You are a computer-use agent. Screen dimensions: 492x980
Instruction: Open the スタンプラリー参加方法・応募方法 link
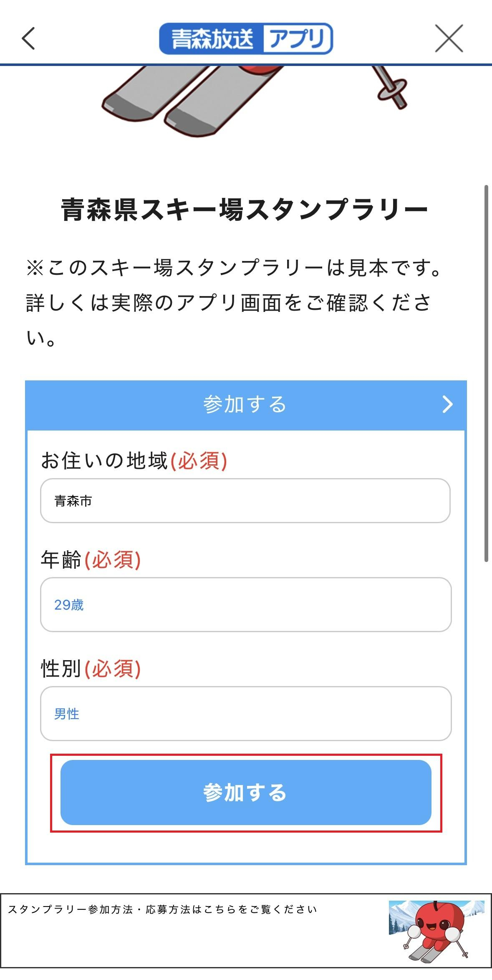point(163,910)
